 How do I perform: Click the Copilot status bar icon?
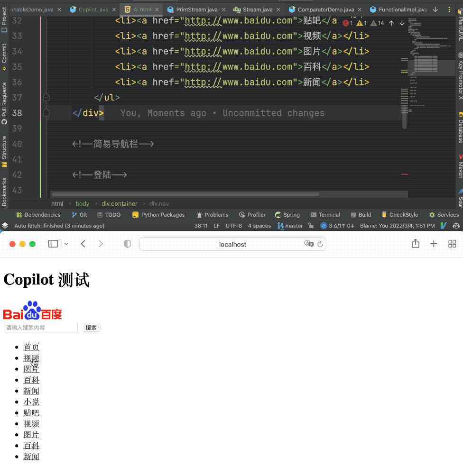[x=456, y=226]
